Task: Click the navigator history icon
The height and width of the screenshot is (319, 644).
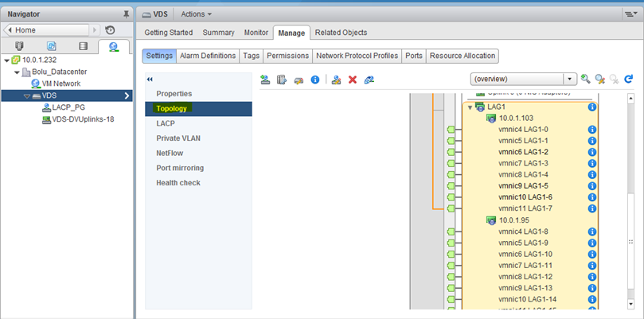Action: (110, 30)
